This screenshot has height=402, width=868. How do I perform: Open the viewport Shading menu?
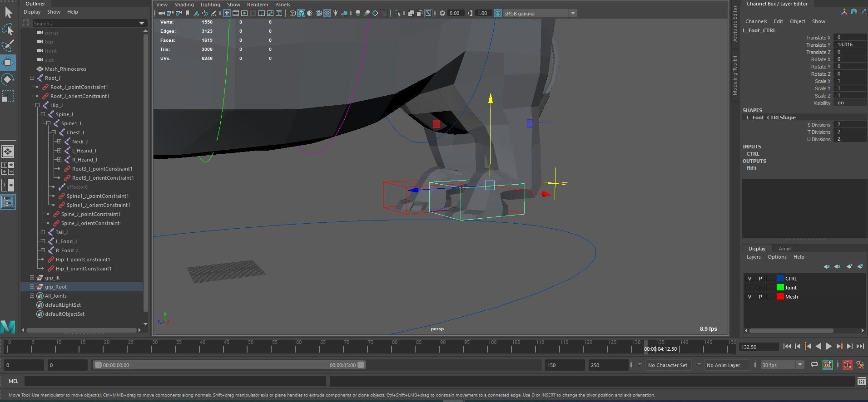[184, 5]
